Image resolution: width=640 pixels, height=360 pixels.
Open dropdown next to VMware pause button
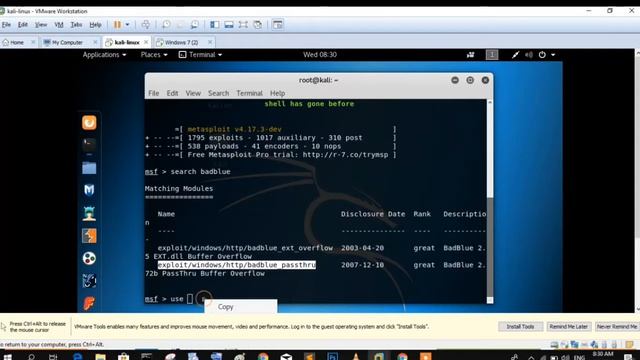click(x=127, y=24)
